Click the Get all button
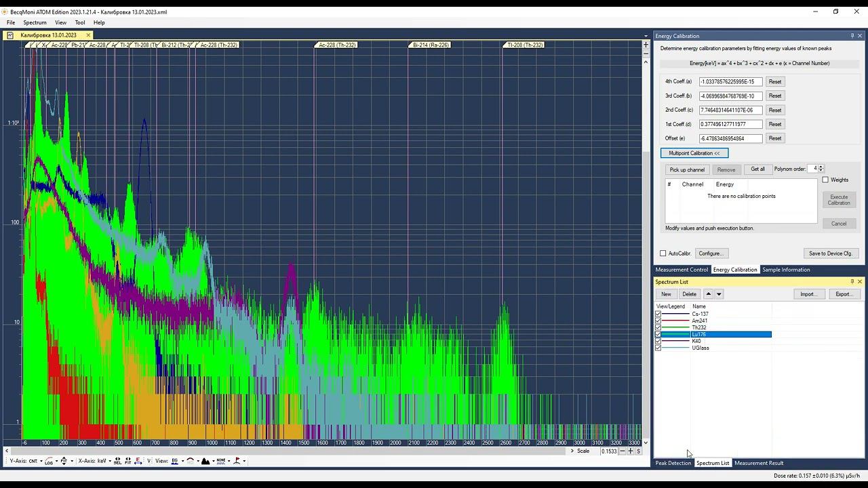 (757, 169)
